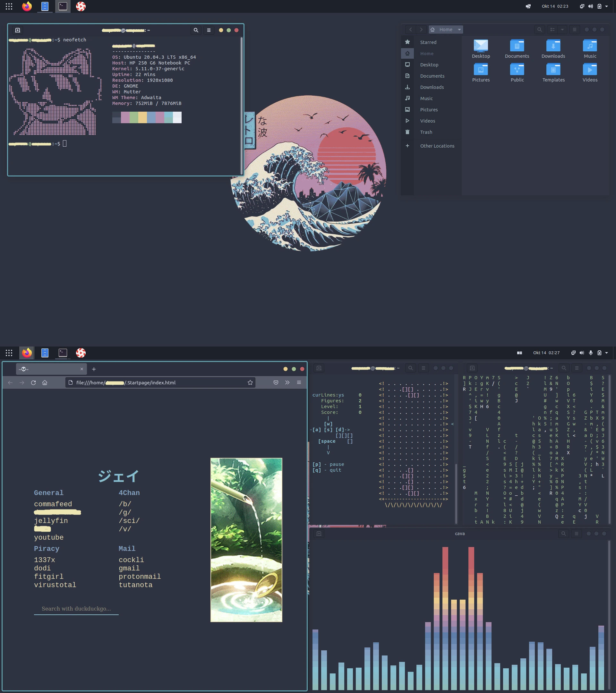Click the Search with duckduckgo field
Viewport: 616px width, 693px height.
tap(76, 609)
